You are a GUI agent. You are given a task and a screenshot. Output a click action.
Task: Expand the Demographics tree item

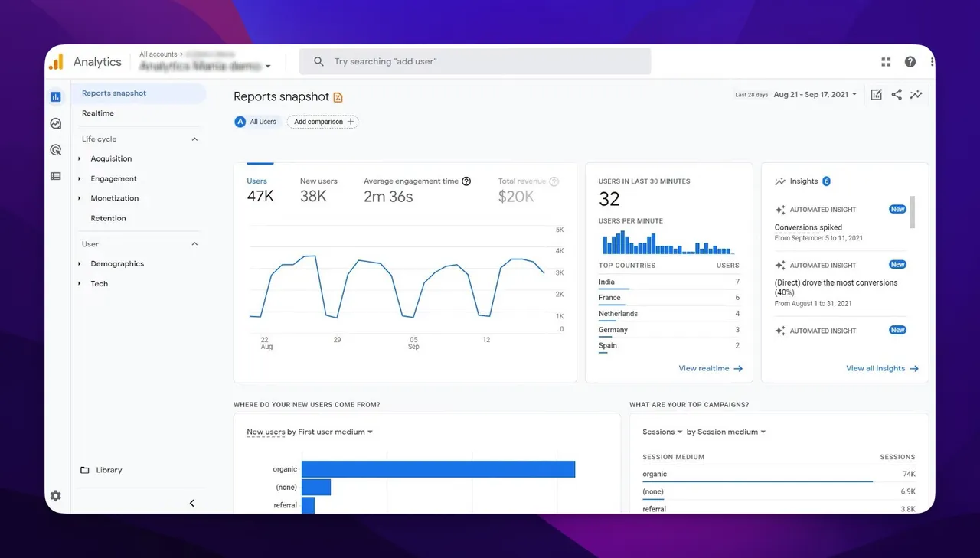[x=80, y=263]
